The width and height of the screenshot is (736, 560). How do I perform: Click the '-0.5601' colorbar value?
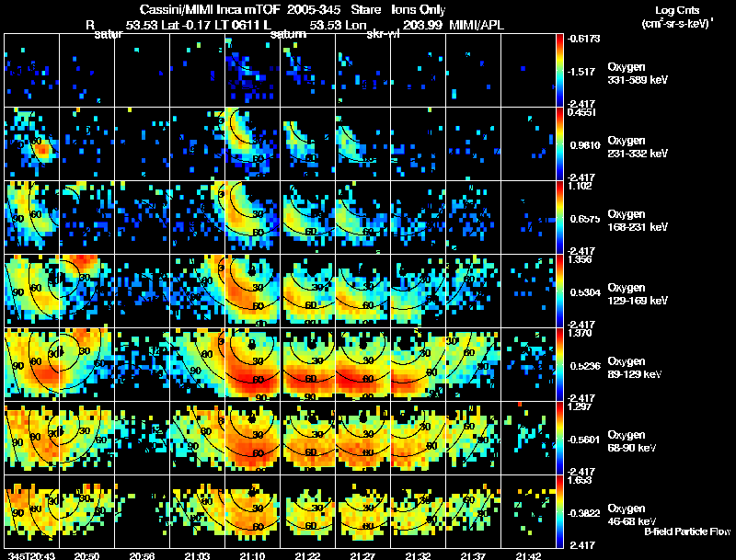pyautogui.click(x=584, y=440)
